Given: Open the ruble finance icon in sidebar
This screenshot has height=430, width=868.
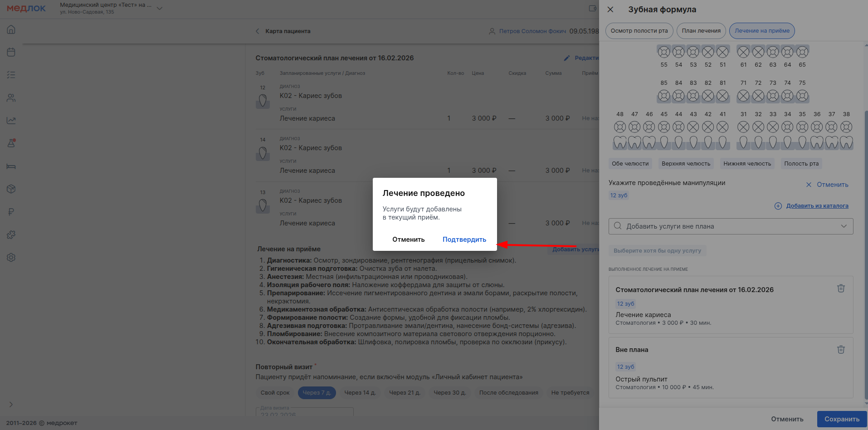Looking at the screenshot, I should coord(11,212).
